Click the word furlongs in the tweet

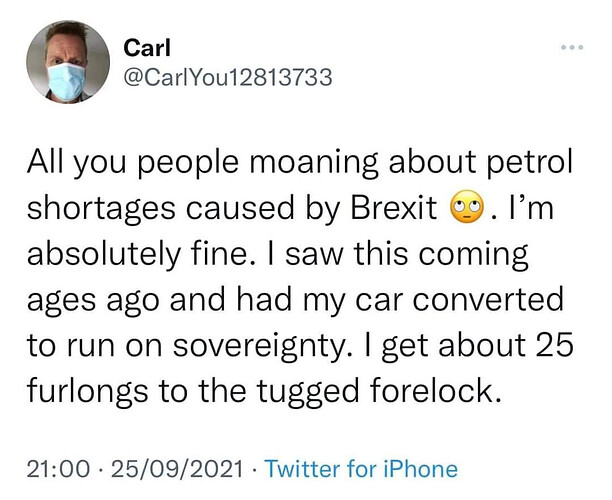(x=88, y=391)
